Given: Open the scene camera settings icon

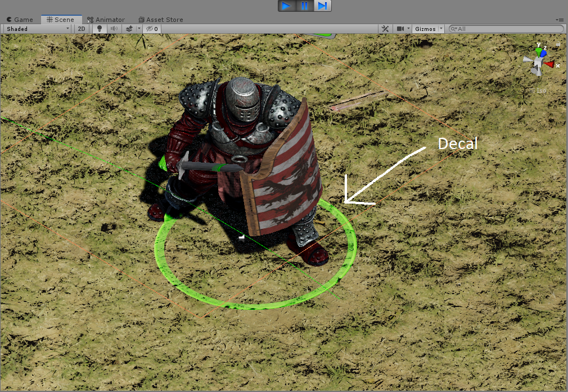Looking at the screenshot, I should (x=400, y=29).
